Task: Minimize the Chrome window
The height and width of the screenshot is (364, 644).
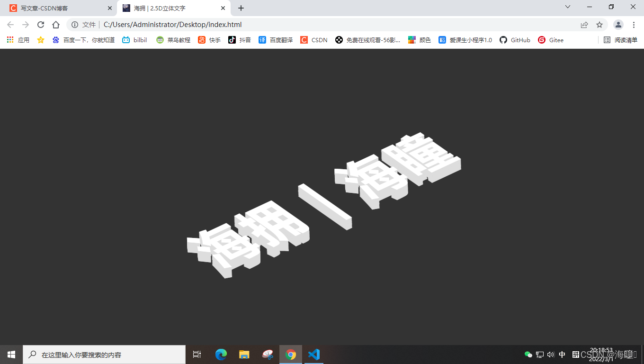Action: 590,7
